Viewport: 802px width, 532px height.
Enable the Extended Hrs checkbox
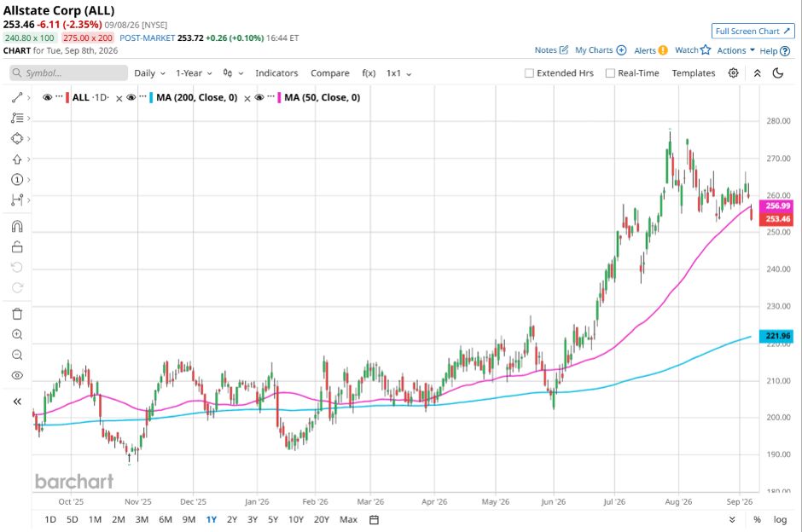click(x=529, y=73)
